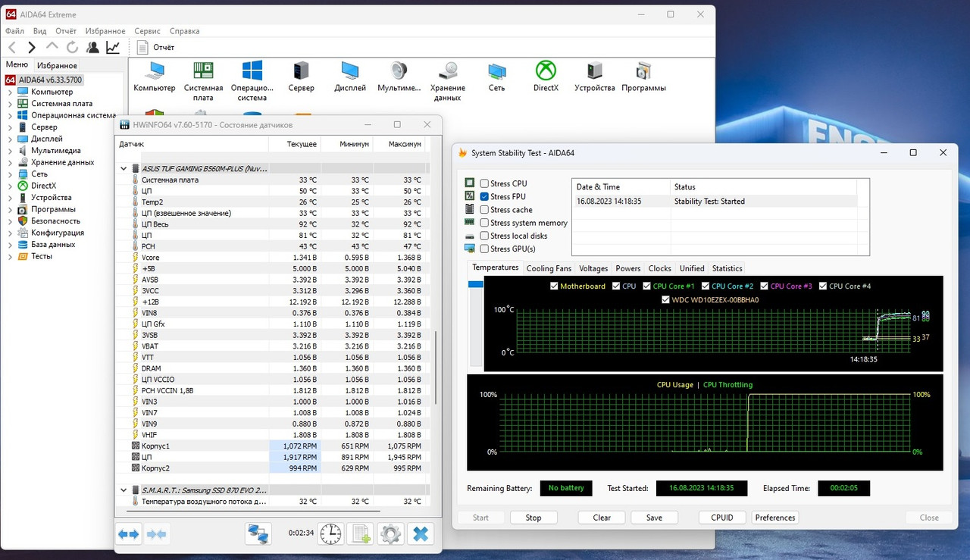Open the Операционная система large icon
The height and width of the screenshot is (560, 970).
click(x=252, y=80)
